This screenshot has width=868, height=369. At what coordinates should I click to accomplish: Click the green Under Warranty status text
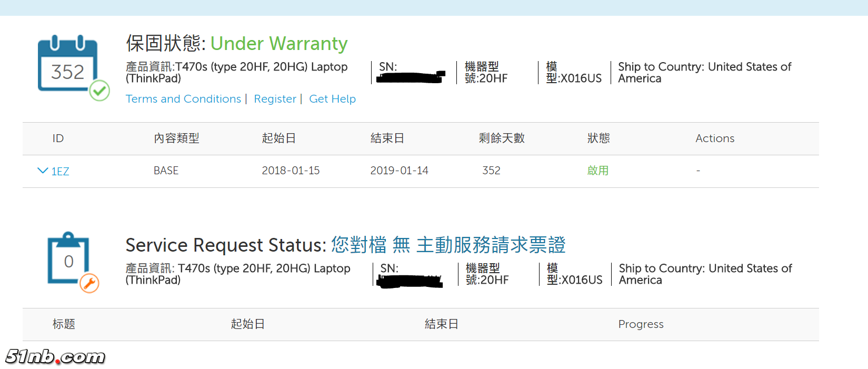tap(279, 44)
